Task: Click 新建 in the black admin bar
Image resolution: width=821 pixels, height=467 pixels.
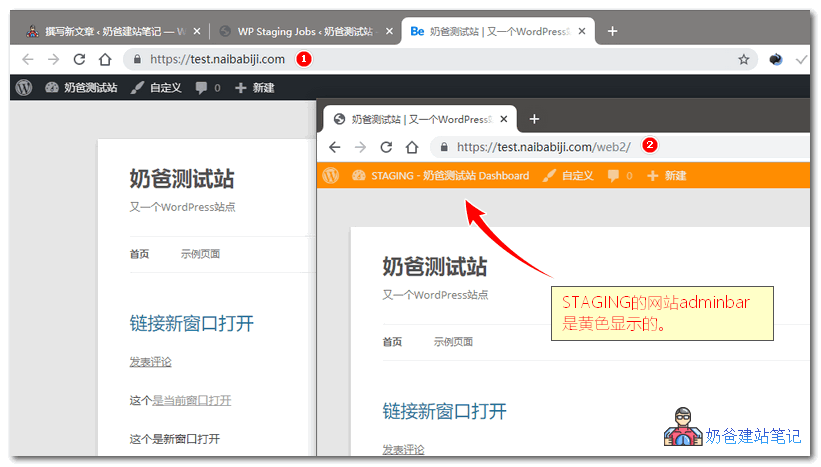Action: click(x=255, y=87)
